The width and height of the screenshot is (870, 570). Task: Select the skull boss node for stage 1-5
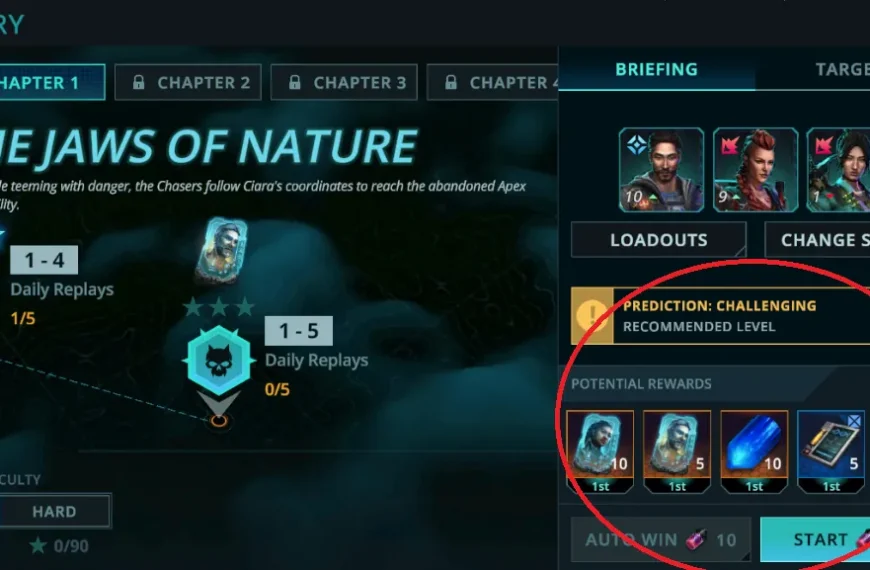click(x=219, y=360)
